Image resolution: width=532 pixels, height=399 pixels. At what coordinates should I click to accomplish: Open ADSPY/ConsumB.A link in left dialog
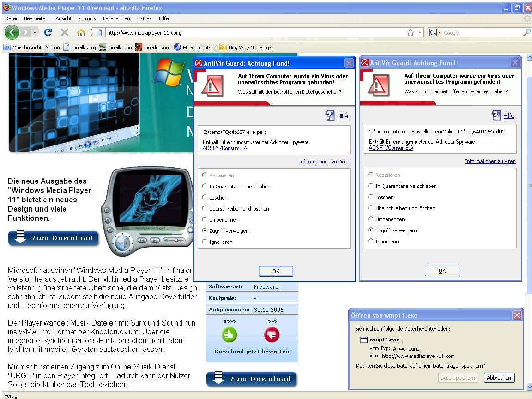click(x=224, y=148)
